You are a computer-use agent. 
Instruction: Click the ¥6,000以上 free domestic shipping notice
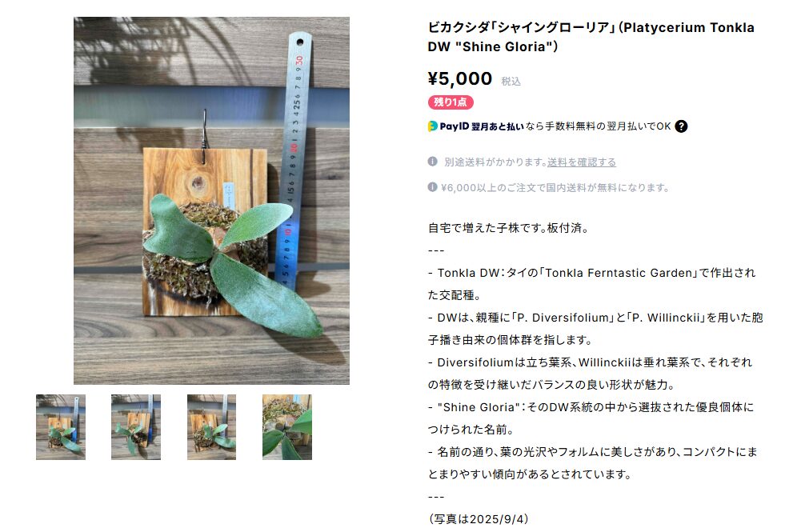(555, 187)
